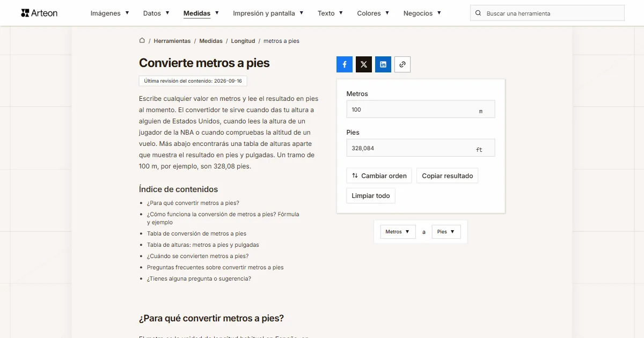This screenshot has height=338, width=644.
Task: Go to Longitud breadcrumb link
Action: 243,41
